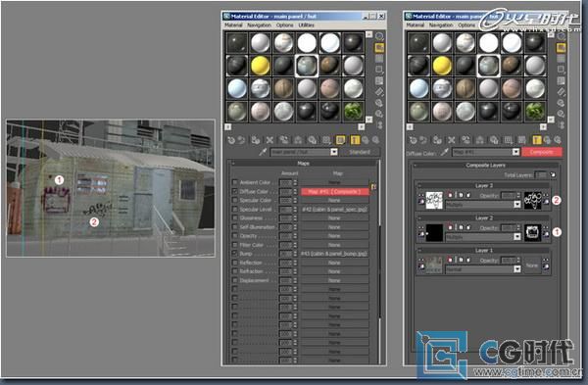The image size is (588, 385).
Task: Enable the Reflection map checkbox
Action: pos(235,263)
